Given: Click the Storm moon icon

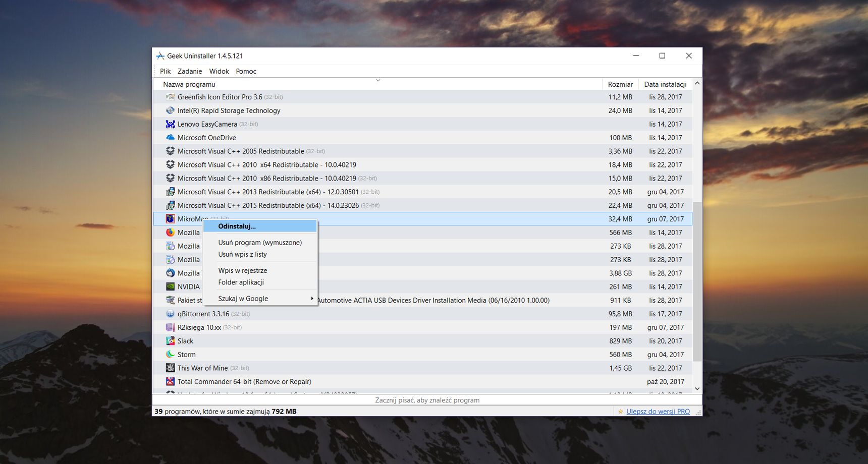Looking at the screenshot, I should point(170,355).
